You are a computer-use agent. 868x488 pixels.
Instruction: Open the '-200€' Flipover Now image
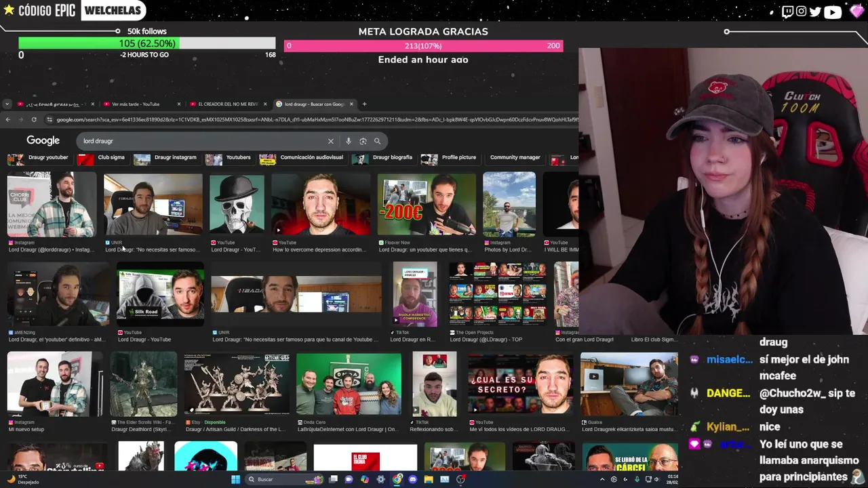(427, 204)
